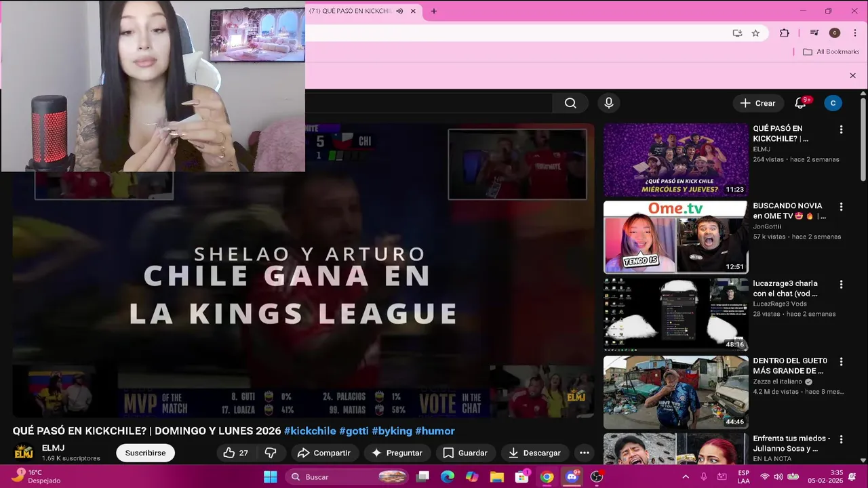The height and width of the screenshot is (488, 868).
Task: Bookmark this page with the star icon
Action: pos(755,33)
